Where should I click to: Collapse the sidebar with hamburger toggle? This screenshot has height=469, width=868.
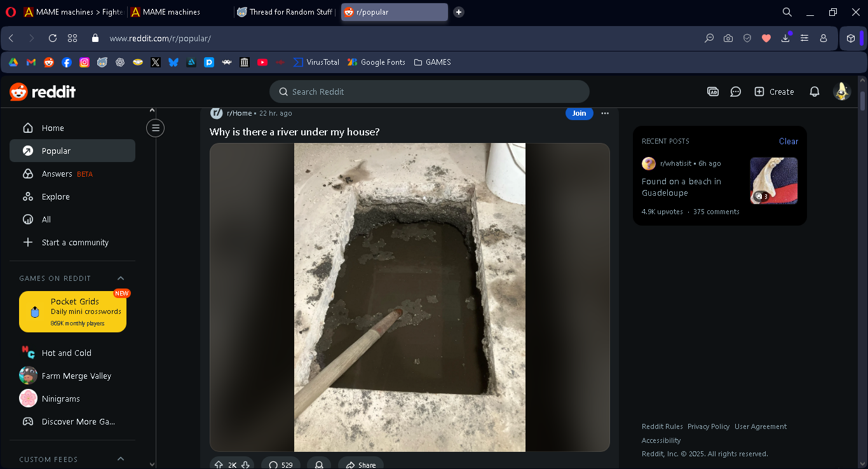point(155,128)
